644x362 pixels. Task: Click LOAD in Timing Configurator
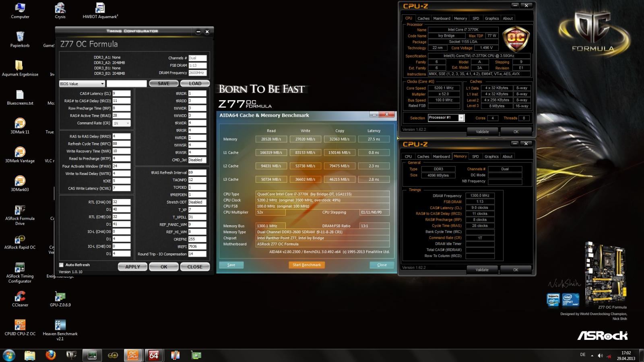point(195,84)
